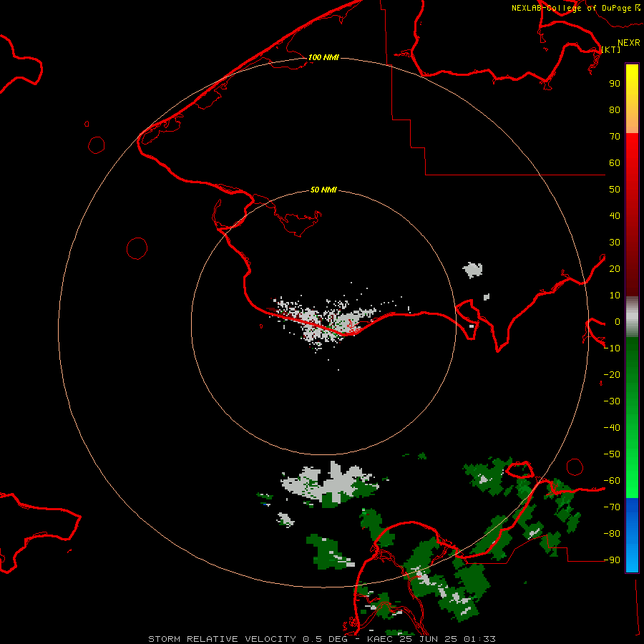Screen dimensions: 644x644
Task: Click the NEXR label above the color scale
Action: [628, 43]
